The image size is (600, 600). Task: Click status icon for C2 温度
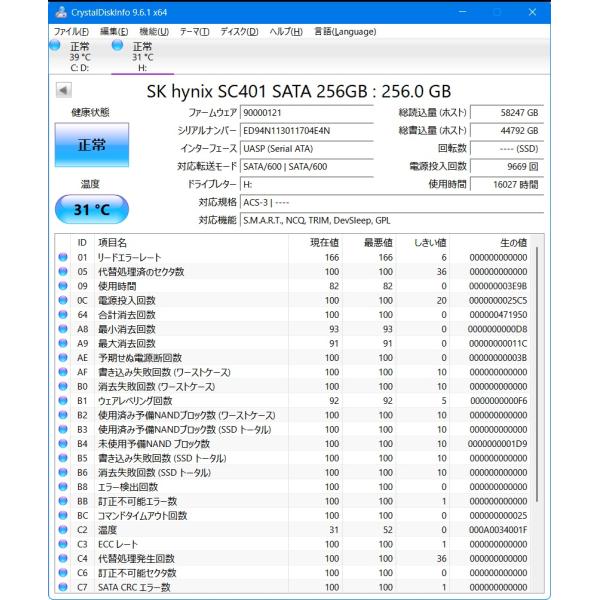click(63, 530)
